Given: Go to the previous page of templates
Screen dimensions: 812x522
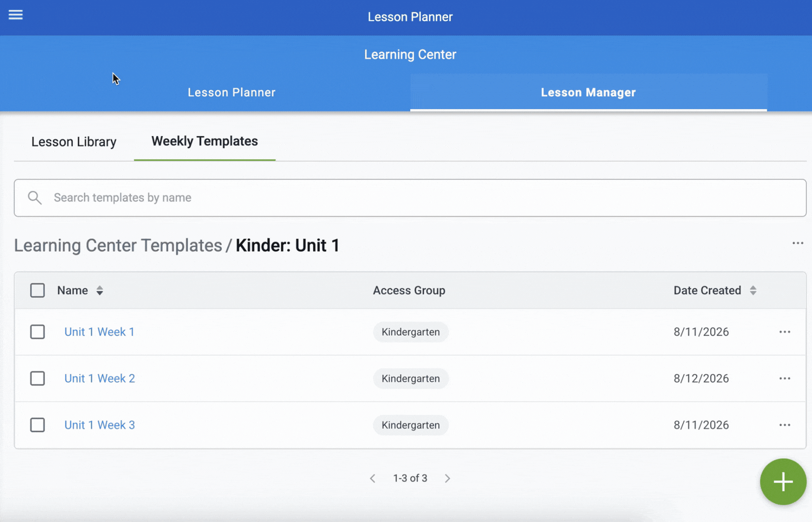Looking at the screenshot, I should (373, 478).
